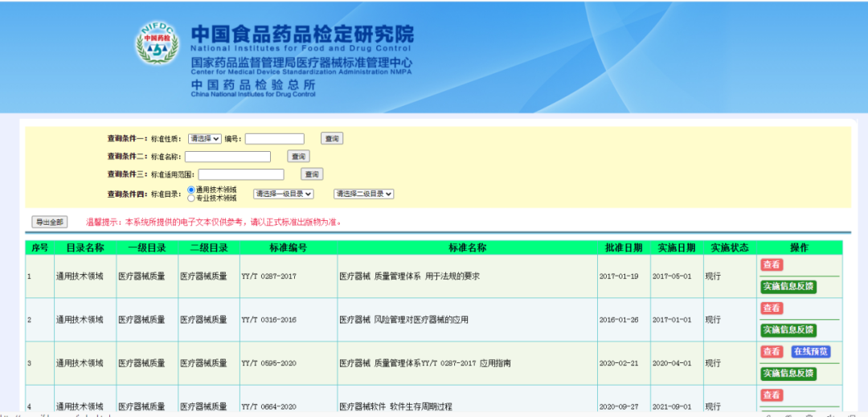Screen dimensions: 868x417
Task: Click the 中国食品药品检定研究院 header title
Action: coord(302,35)
